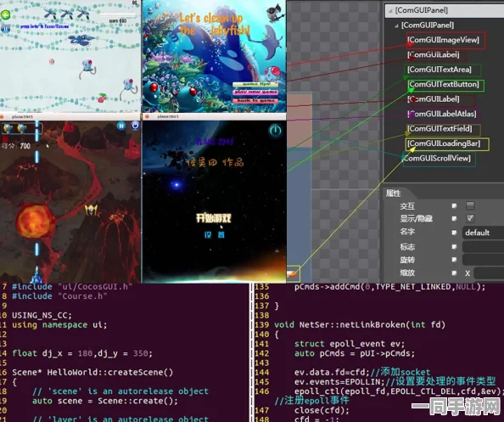Click the key marker beside 缩放
Image resolution: width=504 pixels, height=422 pixels.
tap(454, 273)
